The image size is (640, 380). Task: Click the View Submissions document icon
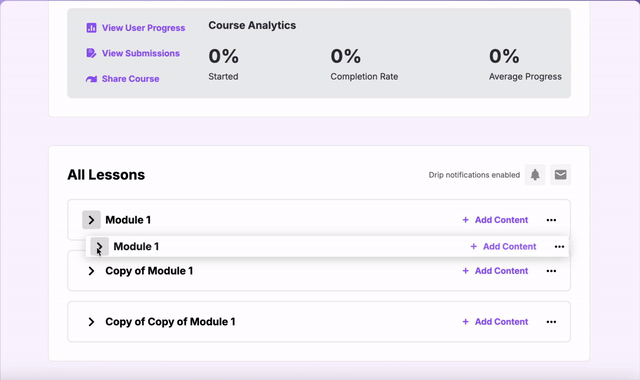pyautogui.click(x=91, y=53)
